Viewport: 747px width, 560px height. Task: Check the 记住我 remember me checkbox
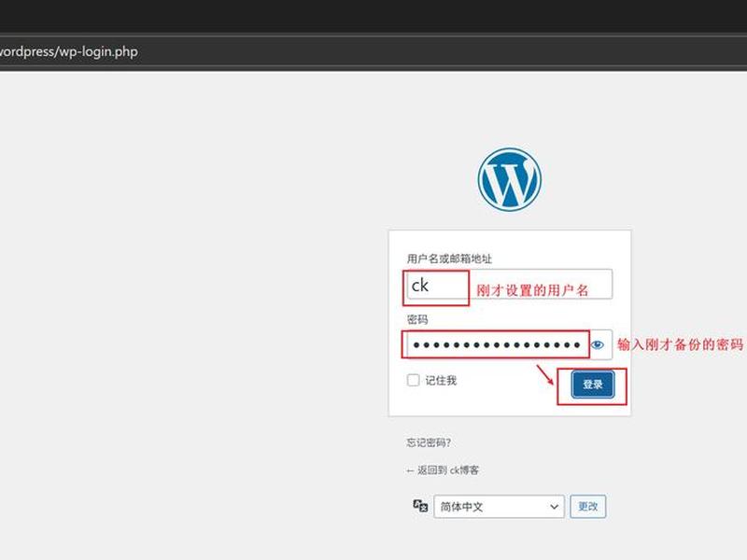click(x=413, y=380)
